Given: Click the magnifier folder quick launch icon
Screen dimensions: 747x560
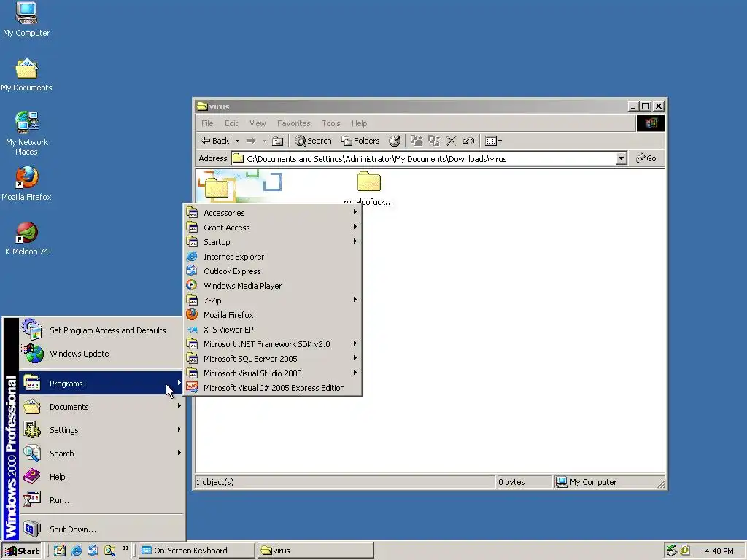Looking at the screenshot, I should coord(110,551).
